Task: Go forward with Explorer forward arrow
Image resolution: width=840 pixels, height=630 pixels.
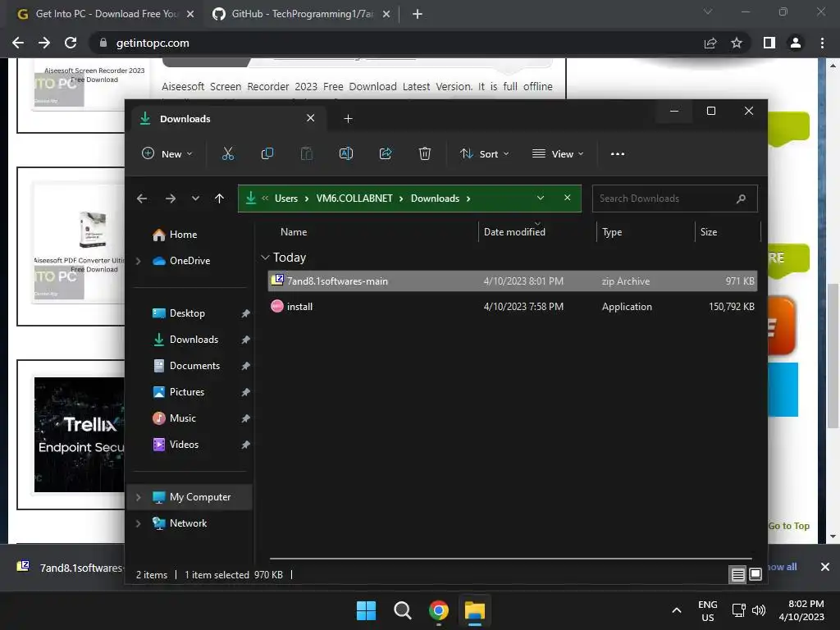Action: [171, 199]
